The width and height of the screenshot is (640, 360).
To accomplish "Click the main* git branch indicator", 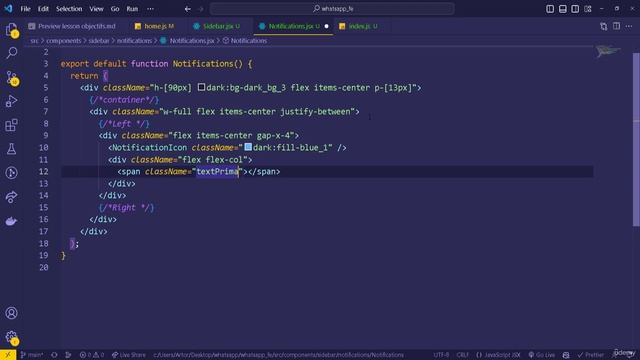I will point(32,355).
